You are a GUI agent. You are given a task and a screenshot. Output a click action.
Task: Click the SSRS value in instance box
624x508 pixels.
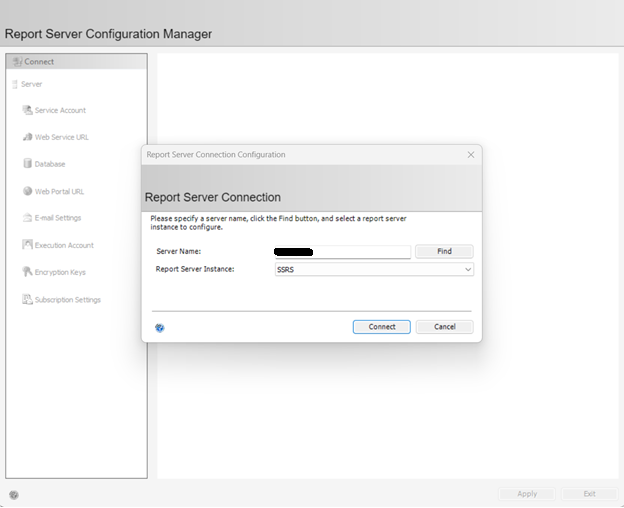point(285,270)
